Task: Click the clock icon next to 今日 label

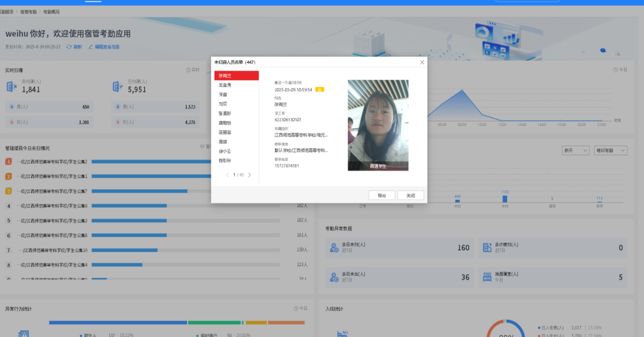Action: point(616,70)
